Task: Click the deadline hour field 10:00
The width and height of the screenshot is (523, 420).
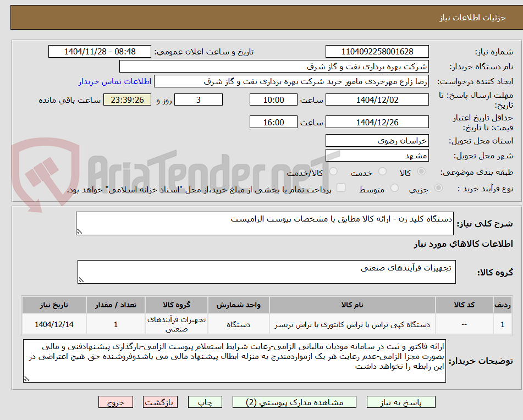Action: coord(273,100)
